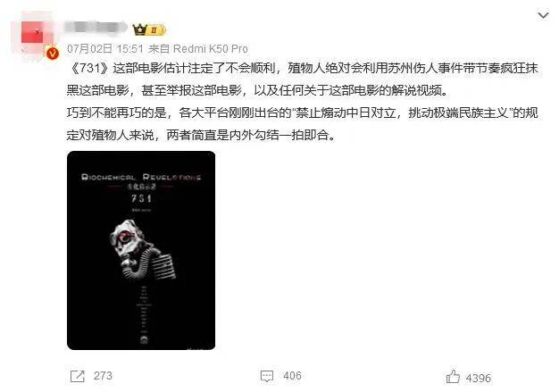The width and height of the screenshot is (559, 392).
Task: Open the 731 movie poster thumbnail
Action: click(141, 250)
